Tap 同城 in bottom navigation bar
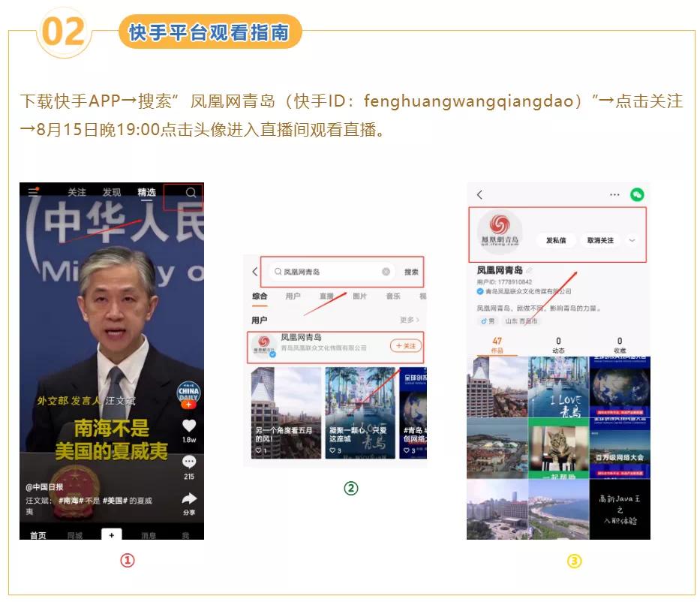This screenshot has height=602, width=700. click(x=75, y=535)
